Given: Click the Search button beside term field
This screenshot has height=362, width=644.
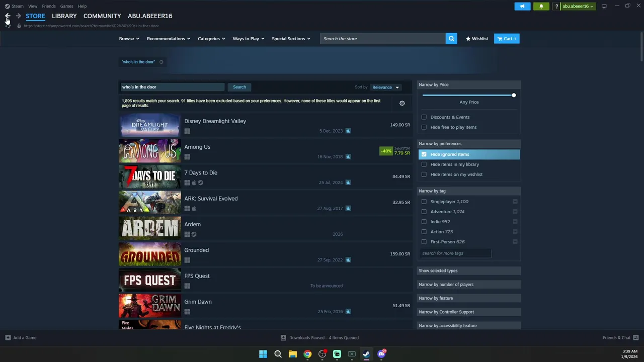Looking at the screenshot, I should (x=239, y=87).
